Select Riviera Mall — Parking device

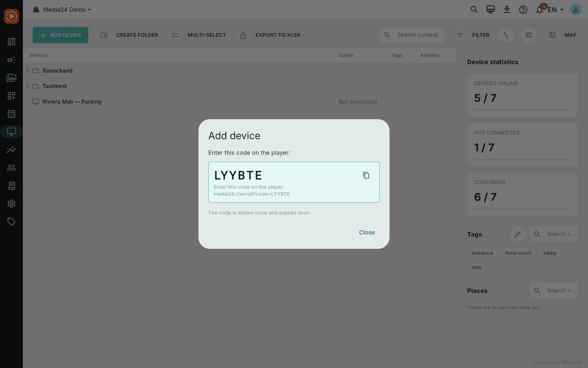click(239, 102)
